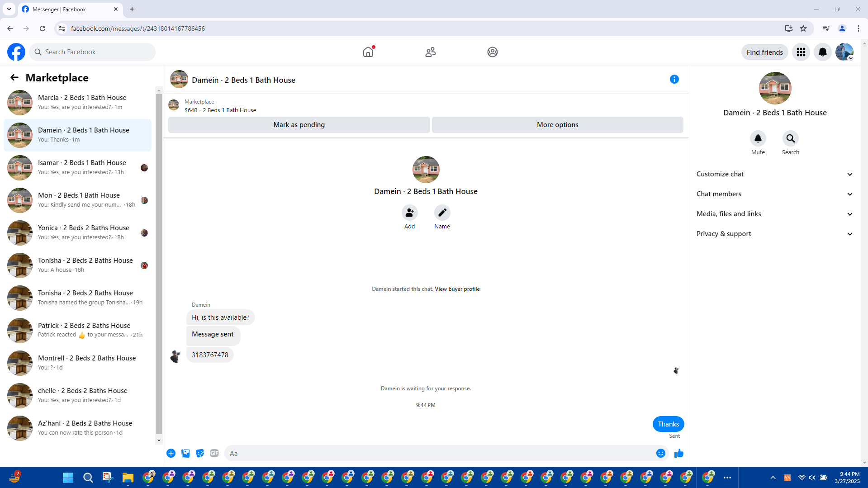Show hidden system tray icons
868x488 pixels.
pyautogui.click(x=773, y=478)
